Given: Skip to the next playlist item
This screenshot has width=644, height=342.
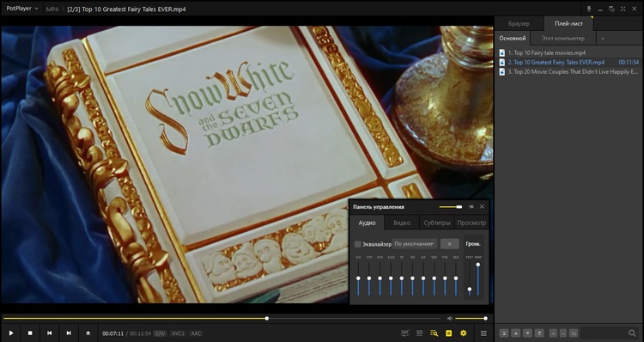Looking at the screenshot, I should pos(69,333).
